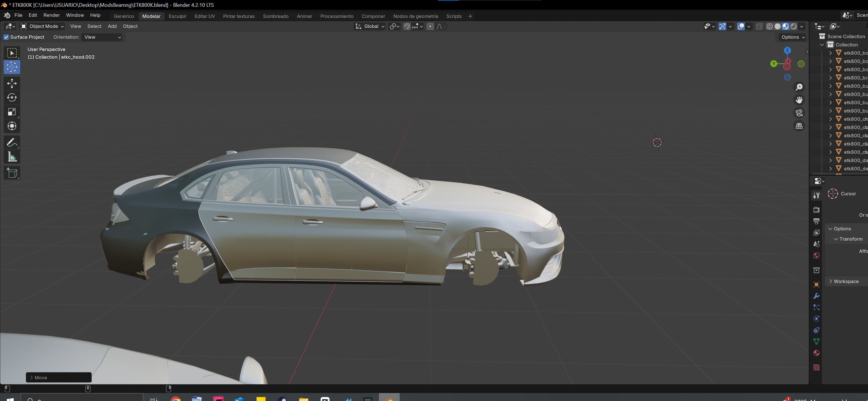Toggle the snapping magnet button

click(407, 26)
